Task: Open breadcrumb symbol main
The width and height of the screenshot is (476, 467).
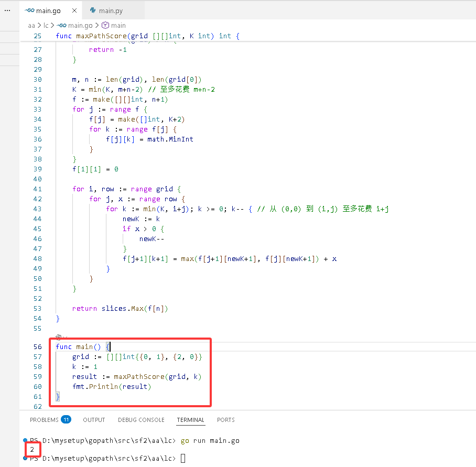Action: pyautogui.click(x=118, y=26)
